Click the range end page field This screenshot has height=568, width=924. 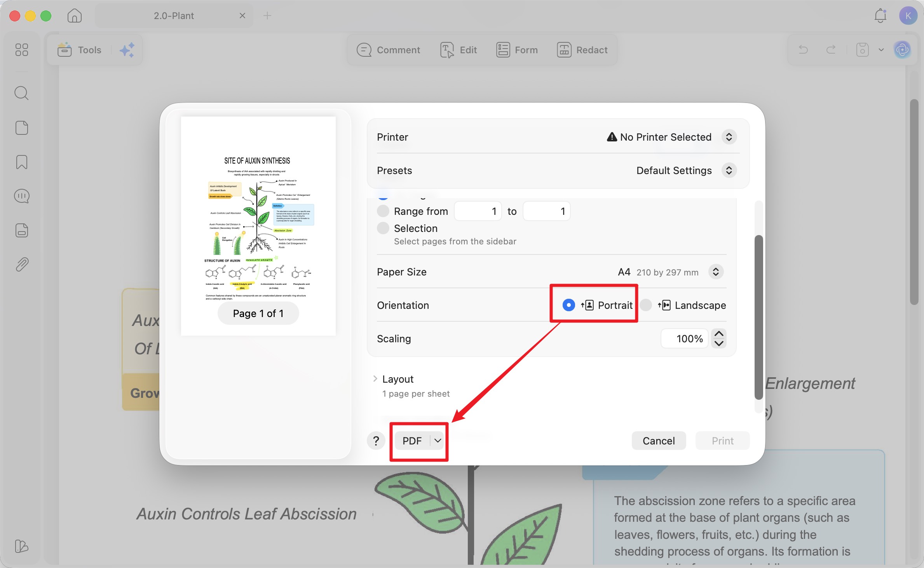546,211
